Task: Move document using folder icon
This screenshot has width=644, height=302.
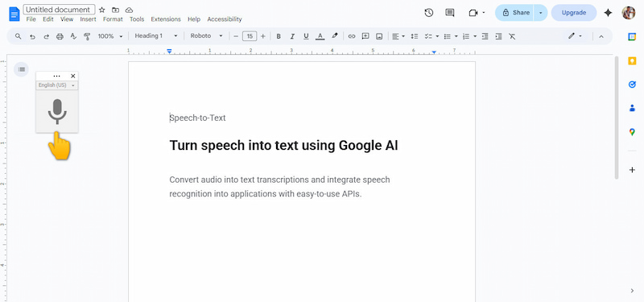Action: coord(115,10)
